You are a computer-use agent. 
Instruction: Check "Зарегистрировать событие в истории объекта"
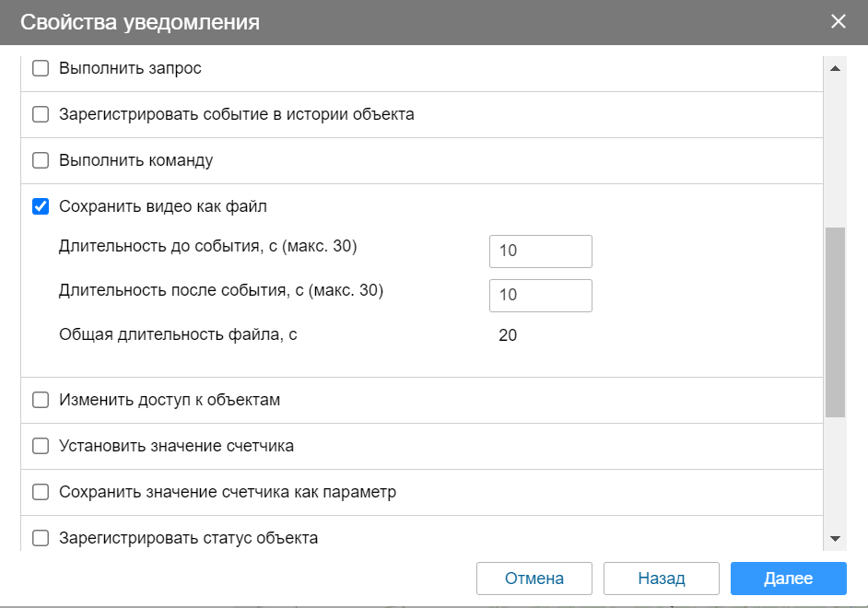coord(41,113)
